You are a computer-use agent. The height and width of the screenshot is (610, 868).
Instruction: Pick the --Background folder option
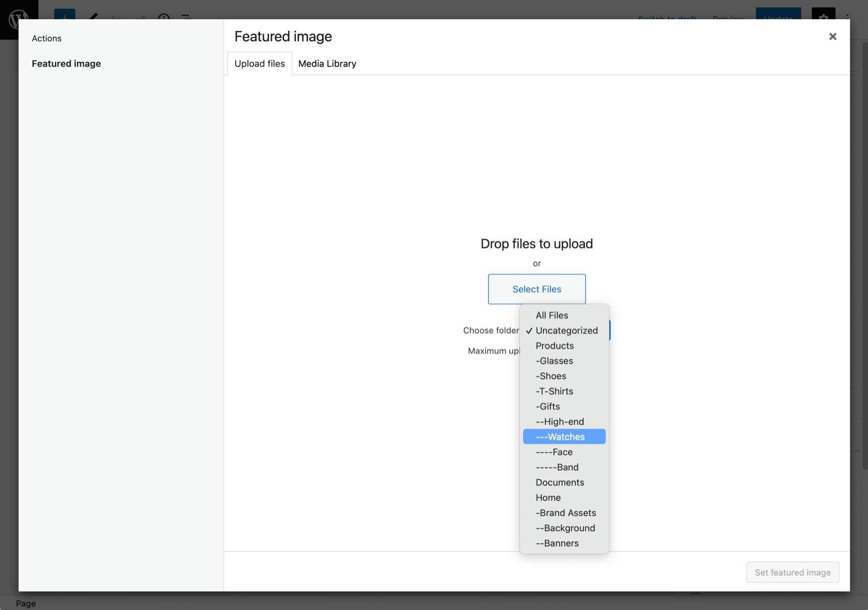click(564, 528)
